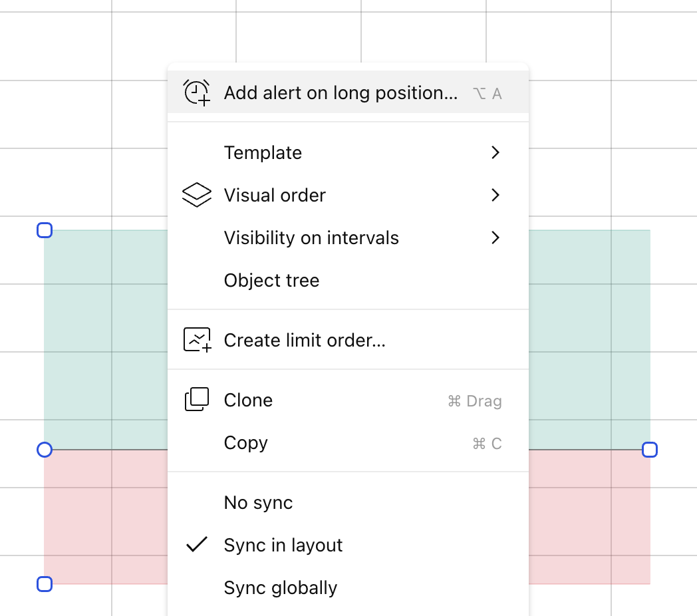
Task: Choose the Sync globally option
Action: pyautogui.click(x=348, y=587)
